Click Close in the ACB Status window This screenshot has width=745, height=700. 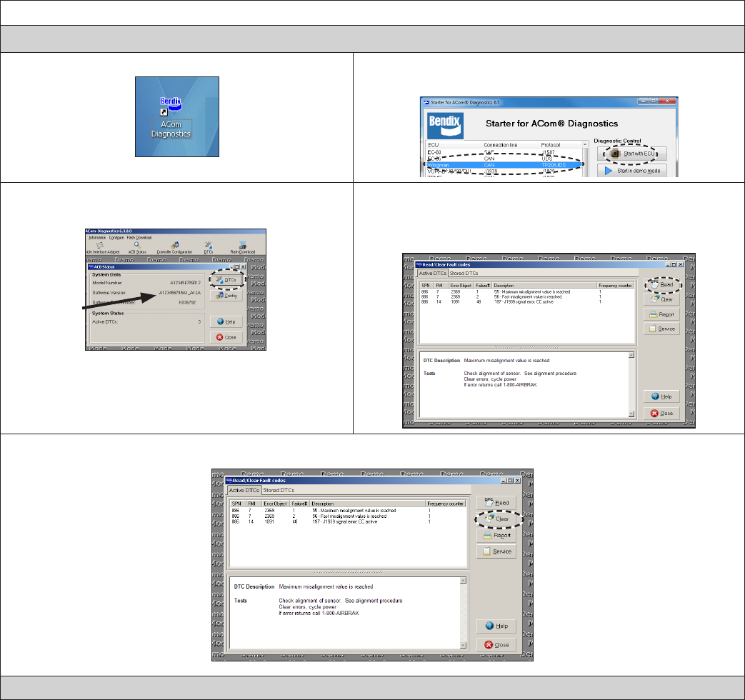coord(226,337)
